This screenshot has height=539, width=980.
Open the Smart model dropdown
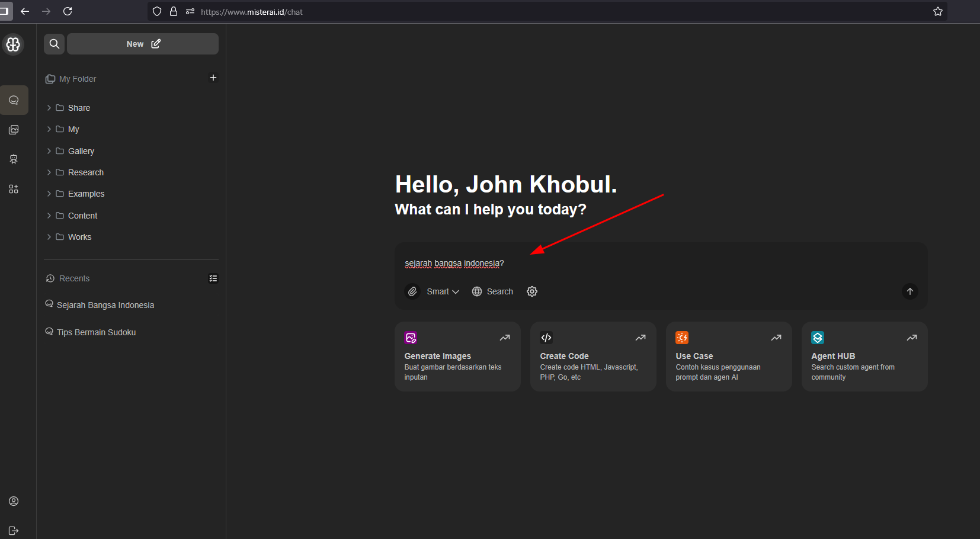(x=443, y=291)
